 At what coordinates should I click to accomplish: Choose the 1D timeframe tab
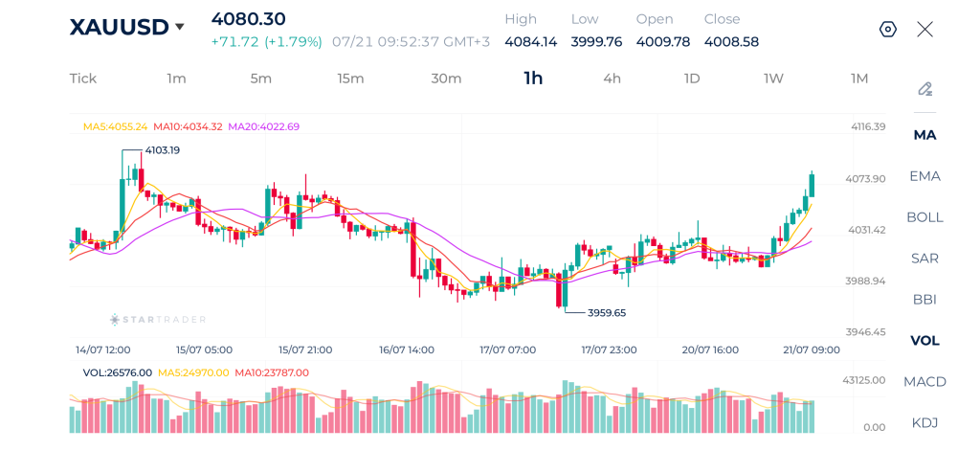tap(692, 79)
